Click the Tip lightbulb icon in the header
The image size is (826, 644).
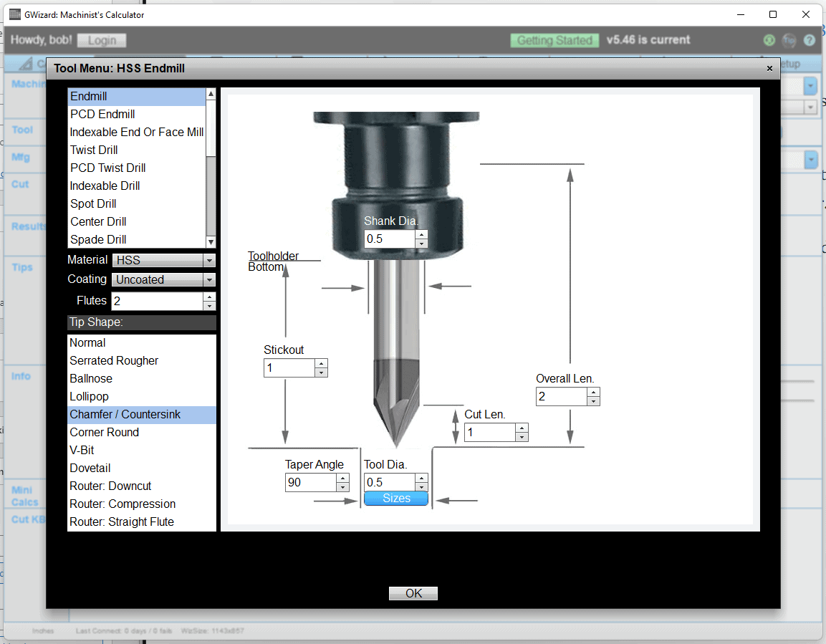coord(789,40)
